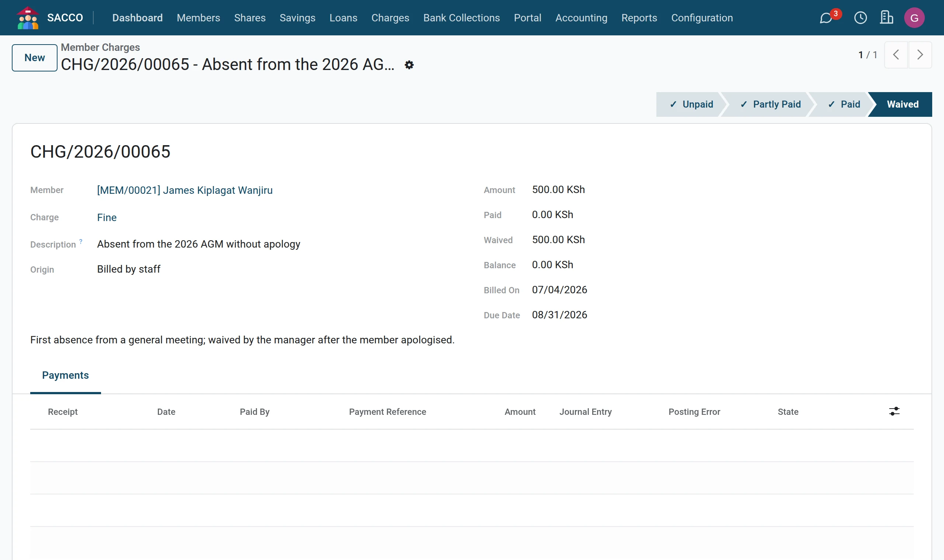The height and width of the screenshot is (560, 944).
Task: Click the New button
Action: tap(34, 58)
